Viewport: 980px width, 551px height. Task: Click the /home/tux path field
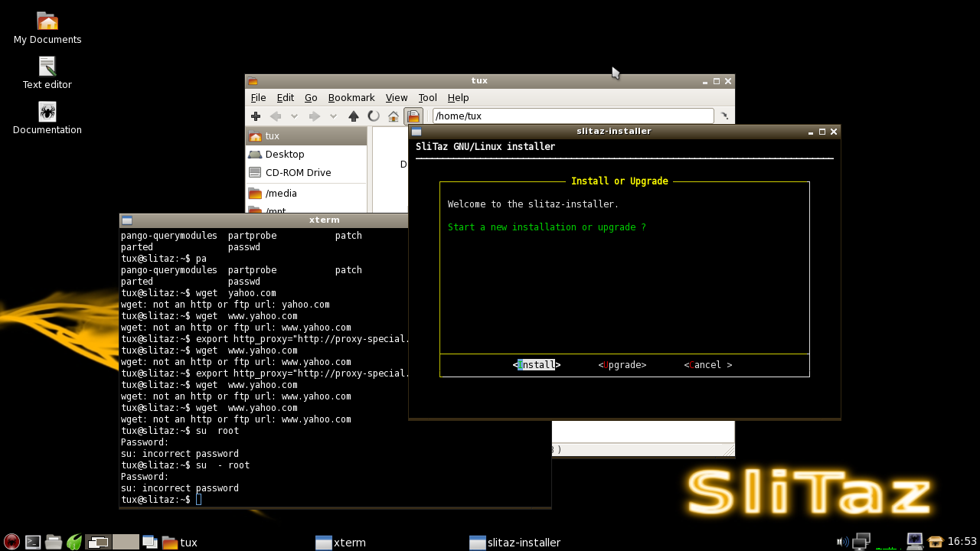(x=573, y=116)
